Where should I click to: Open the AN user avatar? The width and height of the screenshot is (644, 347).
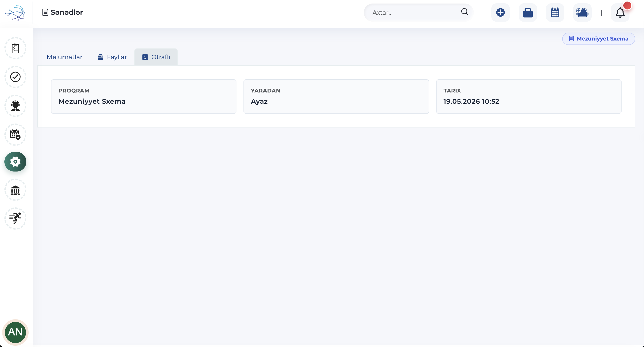(x=15, y=332)
